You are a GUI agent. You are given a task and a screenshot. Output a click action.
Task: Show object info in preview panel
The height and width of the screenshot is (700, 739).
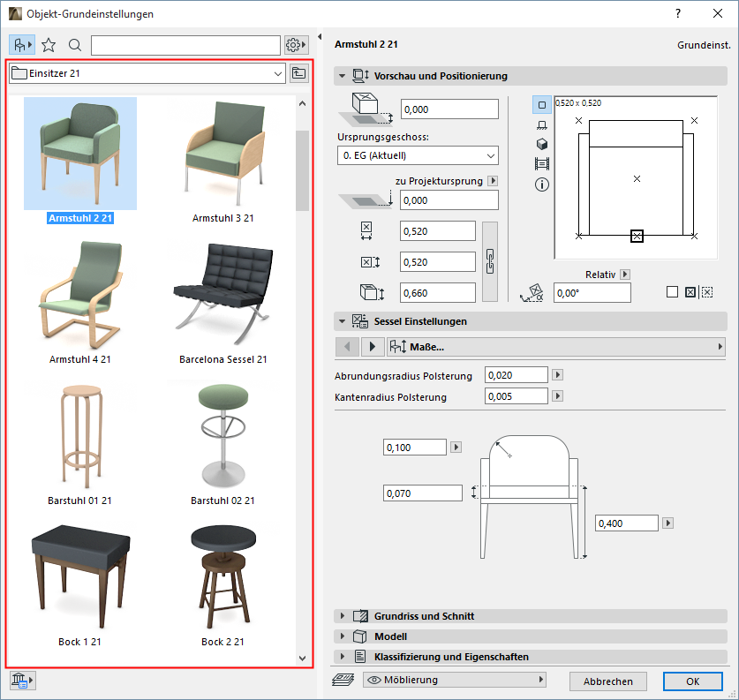(x=542, y=184)
